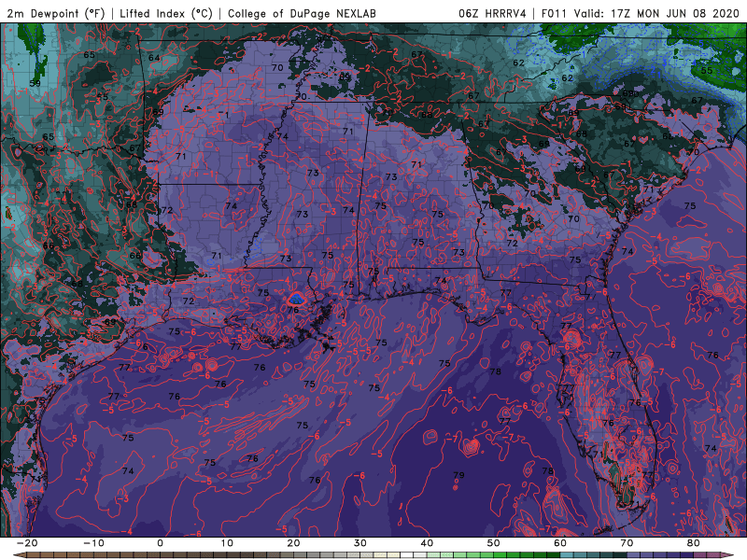Click the '10' colorbar label
The width and height of the screenshot is (747, 560).
point(227,543)
